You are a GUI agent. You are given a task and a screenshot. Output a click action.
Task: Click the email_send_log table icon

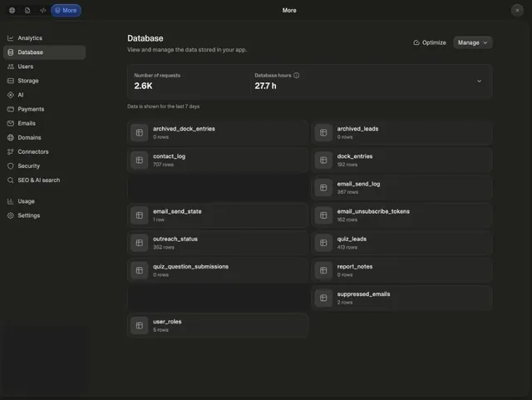tap(323, 187)
